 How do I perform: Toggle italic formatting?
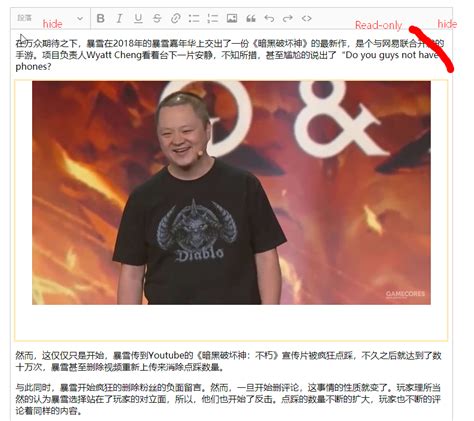click(119, 18)
